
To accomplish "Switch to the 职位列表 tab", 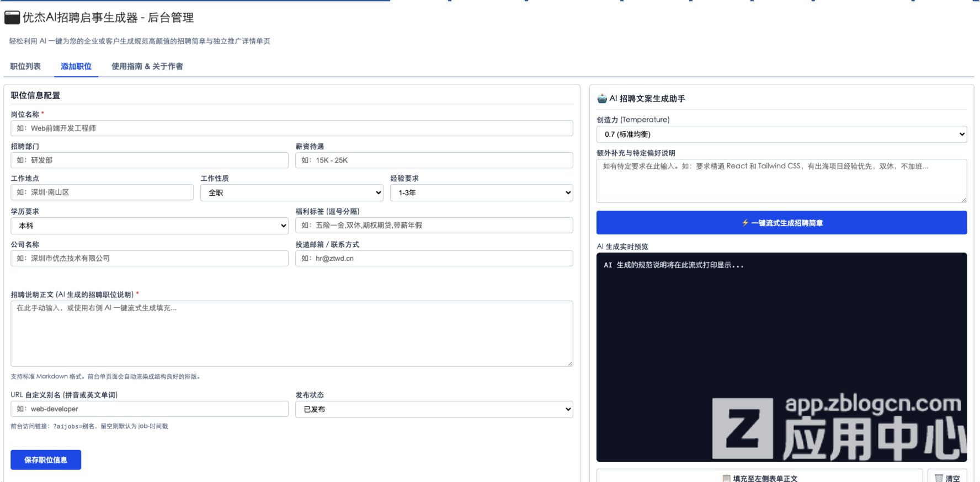I will (x=25, y=66).
